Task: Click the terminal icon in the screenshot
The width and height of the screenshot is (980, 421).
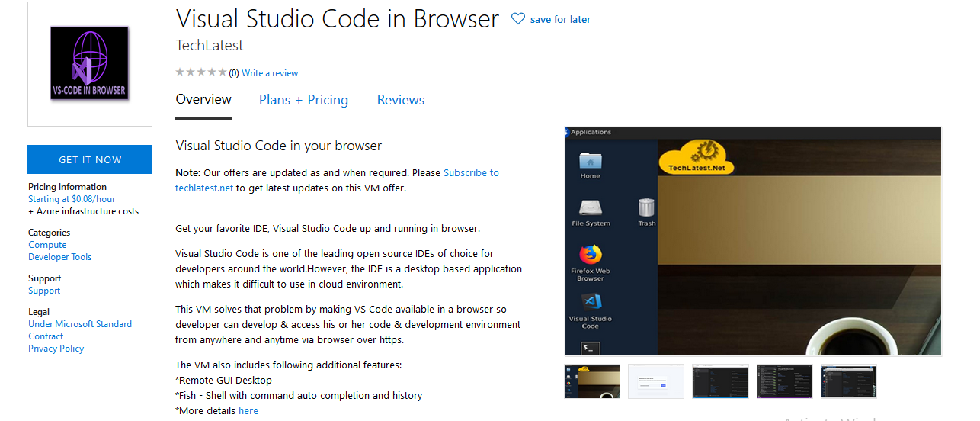Action: [591, 348]
